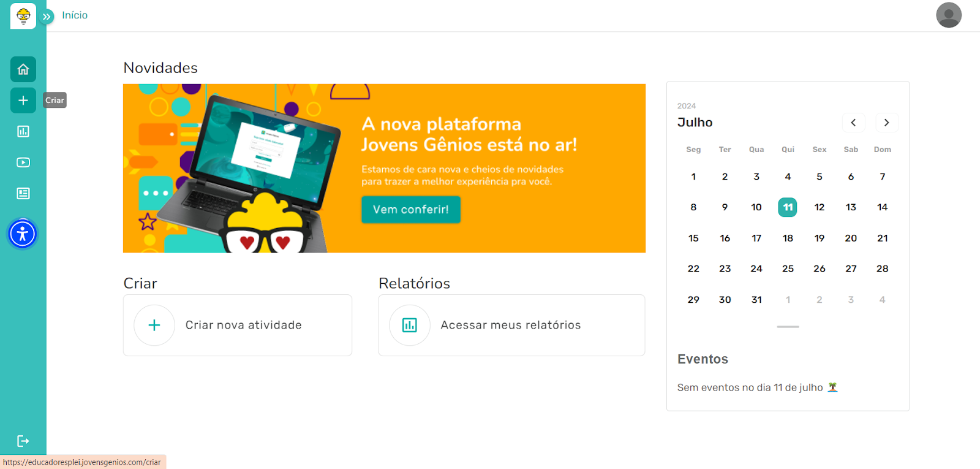The image size is (980, 469).
Task: Open the news article icon in sidebar
Action: (23, 194)
